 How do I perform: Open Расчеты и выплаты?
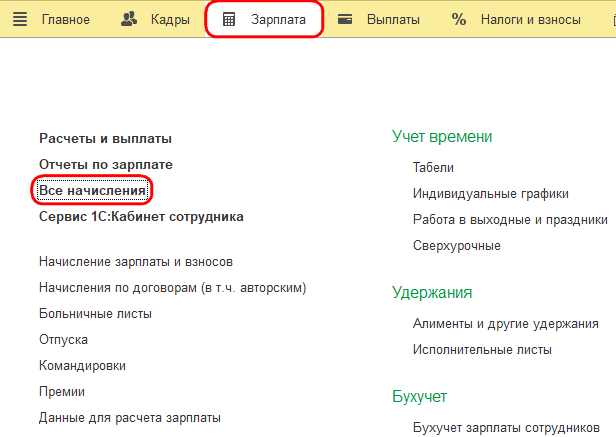(x=105, y=139)
